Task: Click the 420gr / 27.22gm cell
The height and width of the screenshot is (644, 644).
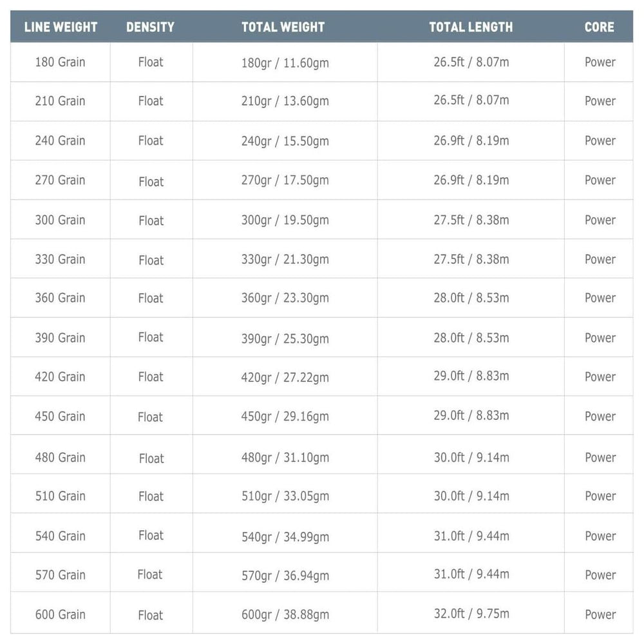Action: click(x=285, y=377)
